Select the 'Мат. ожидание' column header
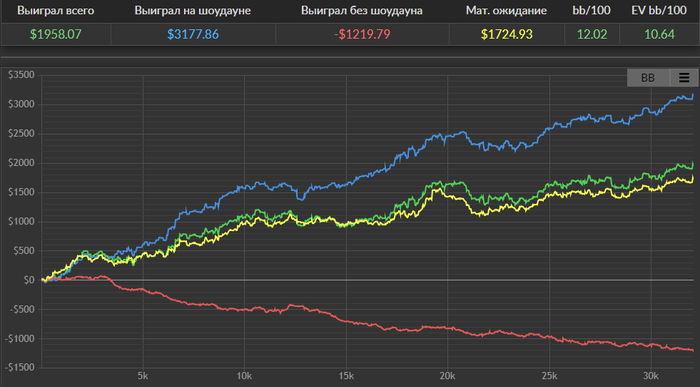The height and width of the screenshot is (387, 700). [x=506, y=11]
